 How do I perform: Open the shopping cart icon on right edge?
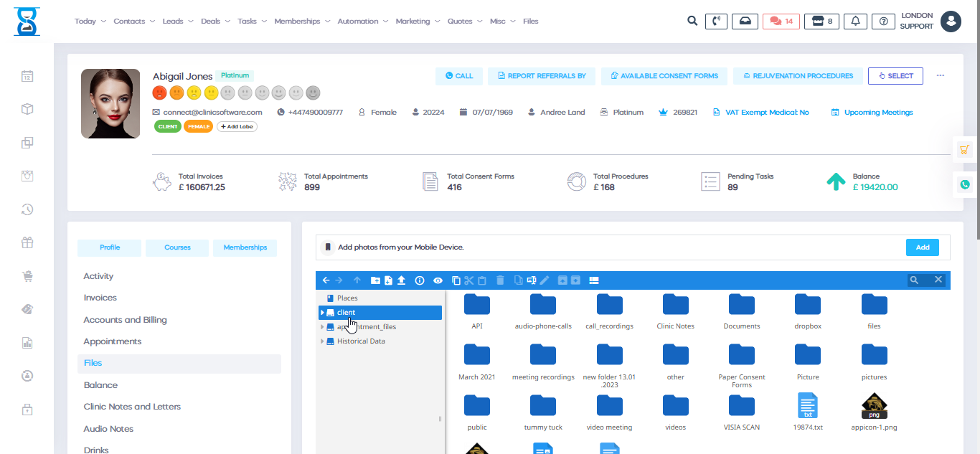[965, 150]
